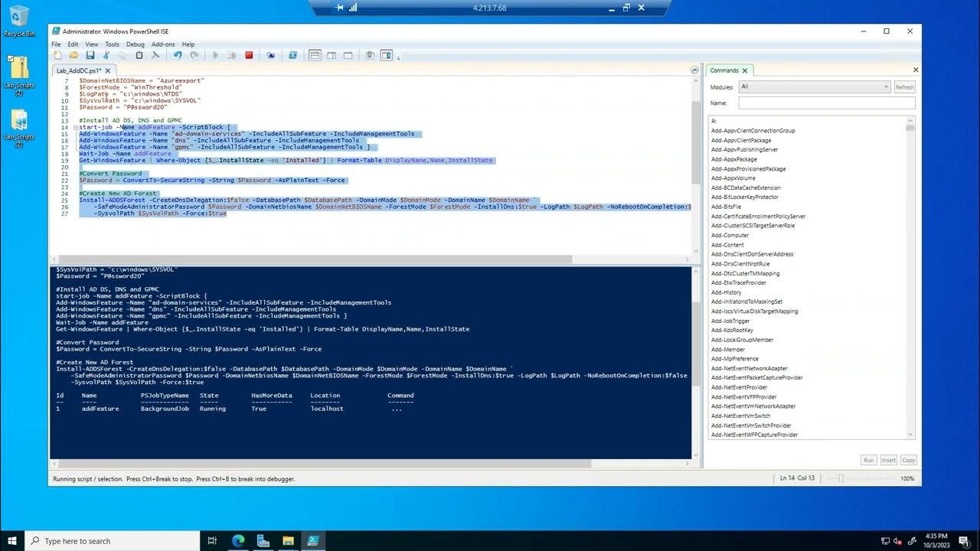Select Add-MpPreference in command list
The width and height of the screenshot is (980, 551).
735,359
